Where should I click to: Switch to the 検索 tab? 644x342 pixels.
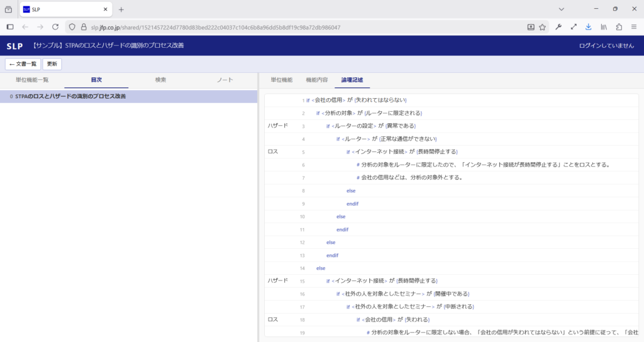click(160, 80)
